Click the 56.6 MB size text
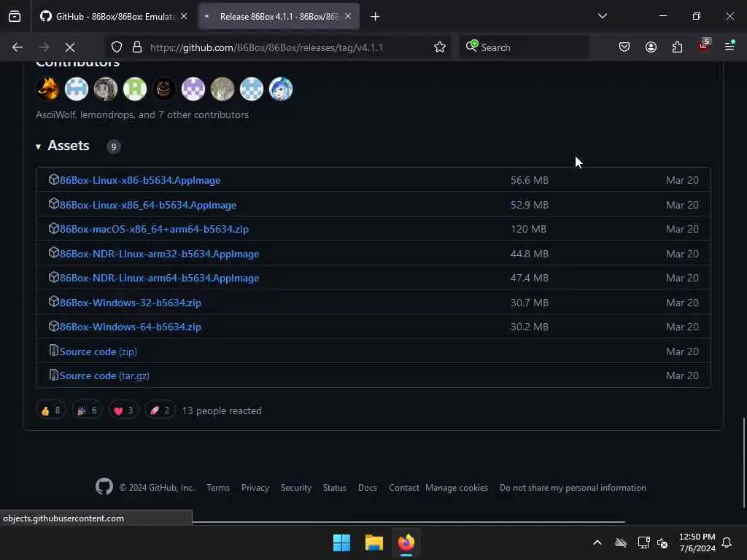 (530, 181)
